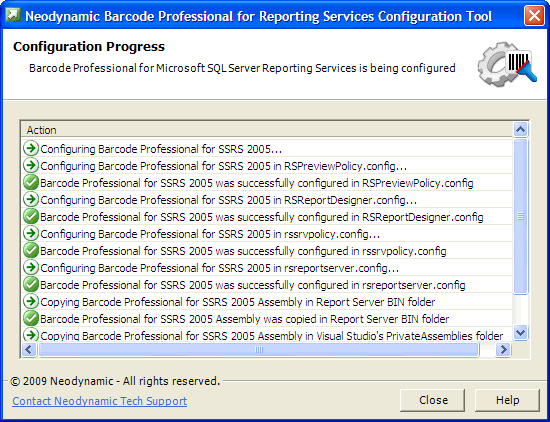550x422 pixels.
Task: Click green check icon for rssrvpolicy.config success row
Action: coord(31,250)
